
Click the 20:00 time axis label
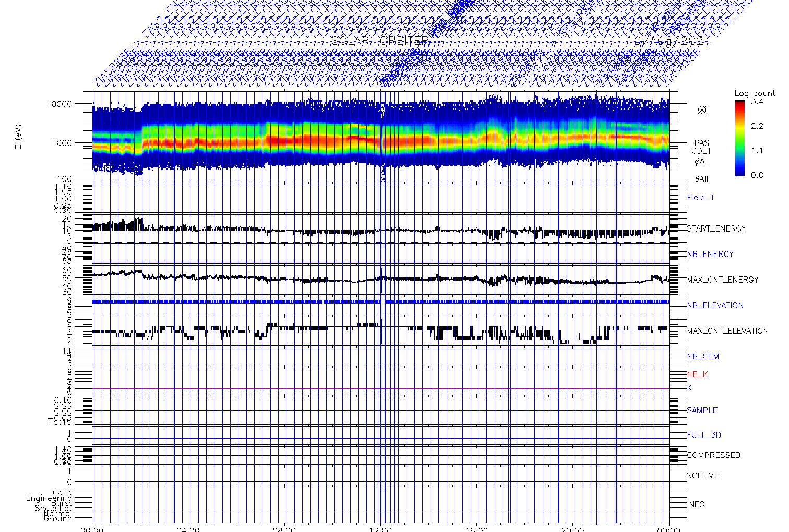coord(572,529)
